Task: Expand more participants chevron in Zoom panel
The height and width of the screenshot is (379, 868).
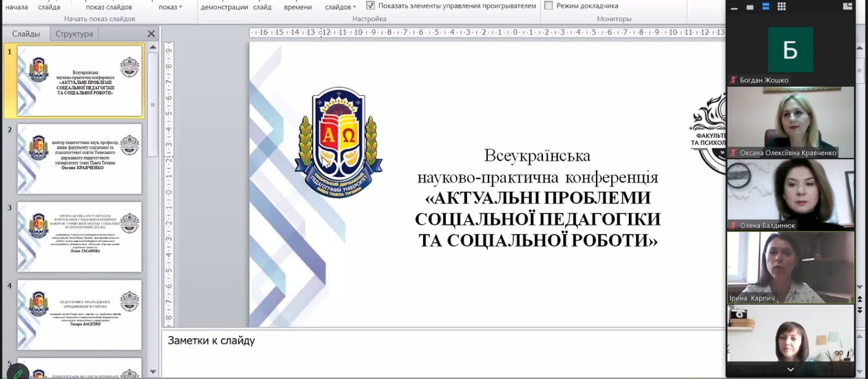Action: click(x=790, y=370)
